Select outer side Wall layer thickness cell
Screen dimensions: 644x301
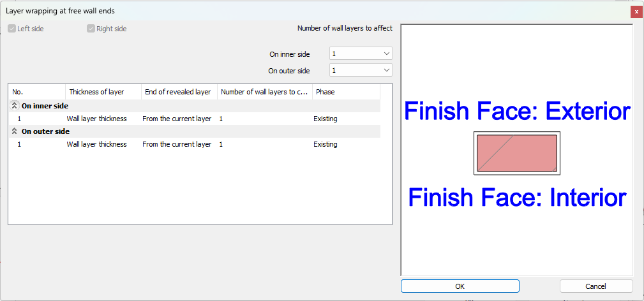click(x=96, y=144)
